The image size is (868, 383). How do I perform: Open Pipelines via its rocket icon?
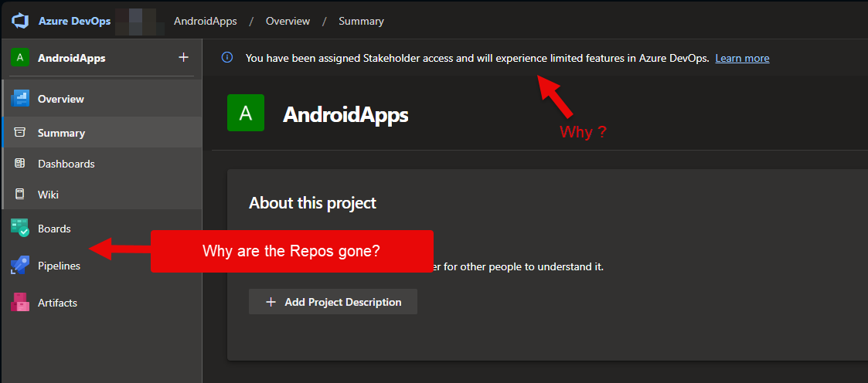tap(20, 266)
